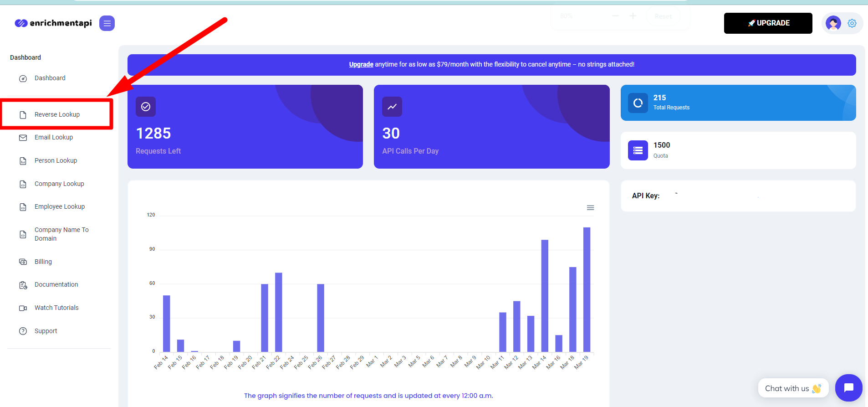868x407 pixels.
Task: Navigate to Company Name To Domain
Action: tap(61, 234)
